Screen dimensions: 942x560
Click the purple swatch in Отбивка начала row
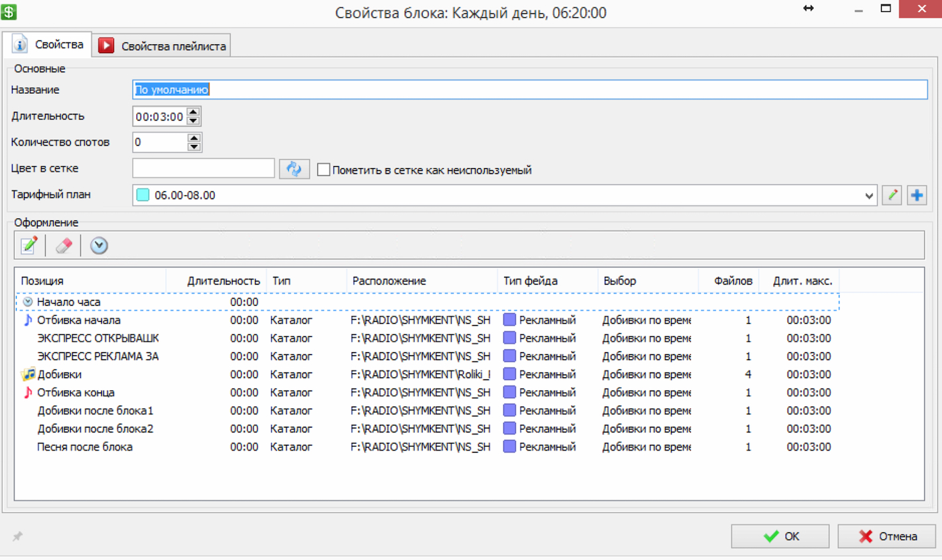[509, 320]
